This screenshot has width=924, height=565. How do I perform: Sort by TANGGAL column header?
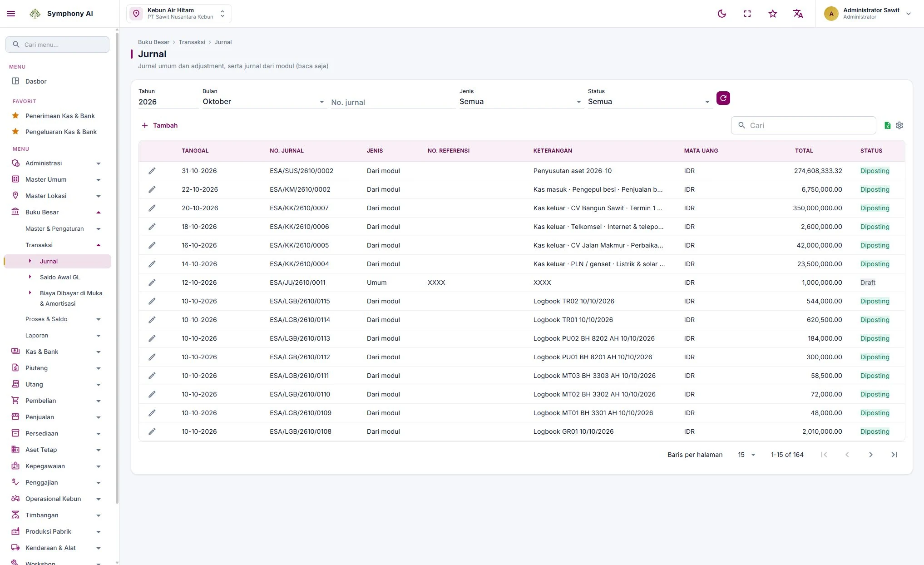click(x=195, y=151)
